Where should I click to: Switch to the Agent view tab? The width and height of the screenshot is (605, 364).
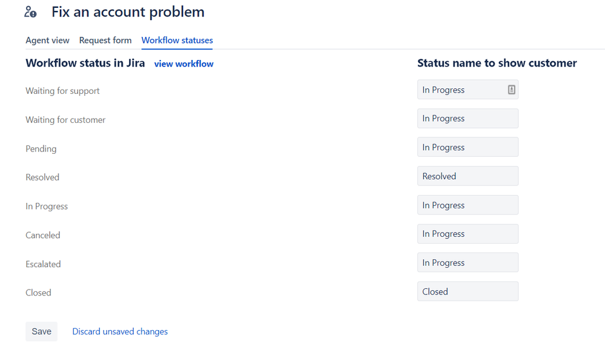(x=47, y=40)
